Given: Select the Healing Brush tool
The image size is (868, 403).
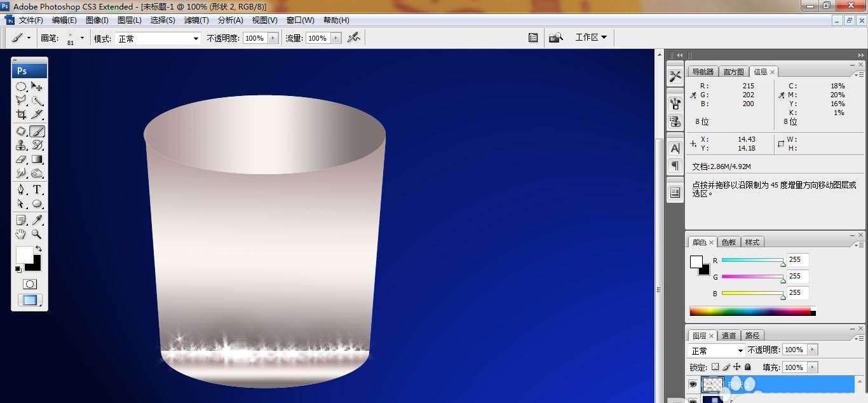Looking at the screenshot, I should pyautogui.click(x=21, y=132).
